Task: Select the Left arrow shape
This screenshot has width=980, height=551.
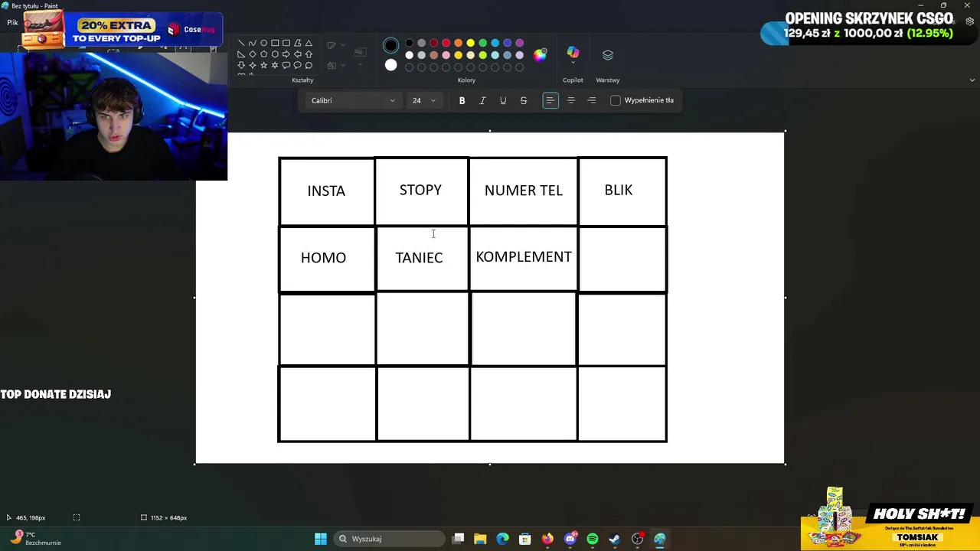Action: (298, 54)
